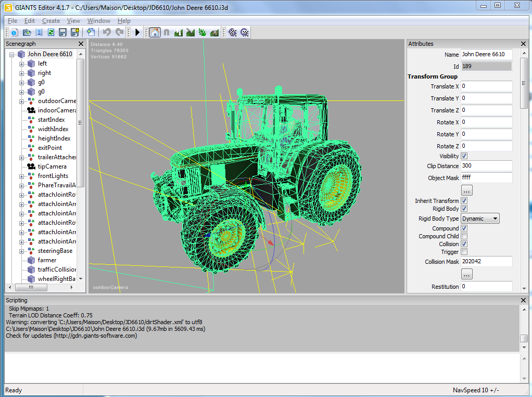Close the Attributes panel
The height and width of the screenshot is (397, 532).
pos(523,44)
